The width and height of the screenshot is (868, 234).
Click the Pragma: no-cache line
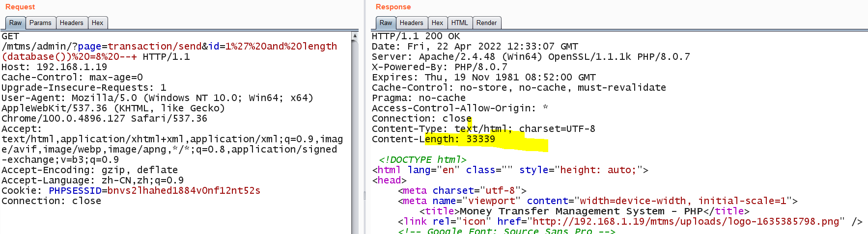point(419,98)
